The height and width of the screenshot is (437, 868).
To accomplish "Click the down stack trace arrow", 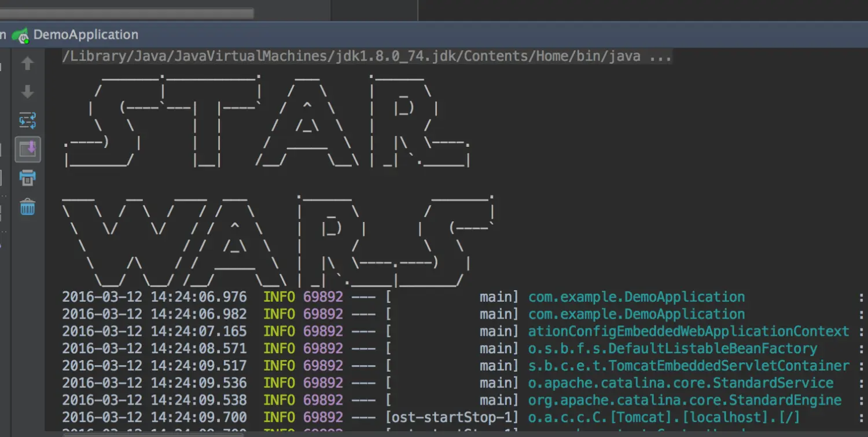I will click(x=27, y=92).
